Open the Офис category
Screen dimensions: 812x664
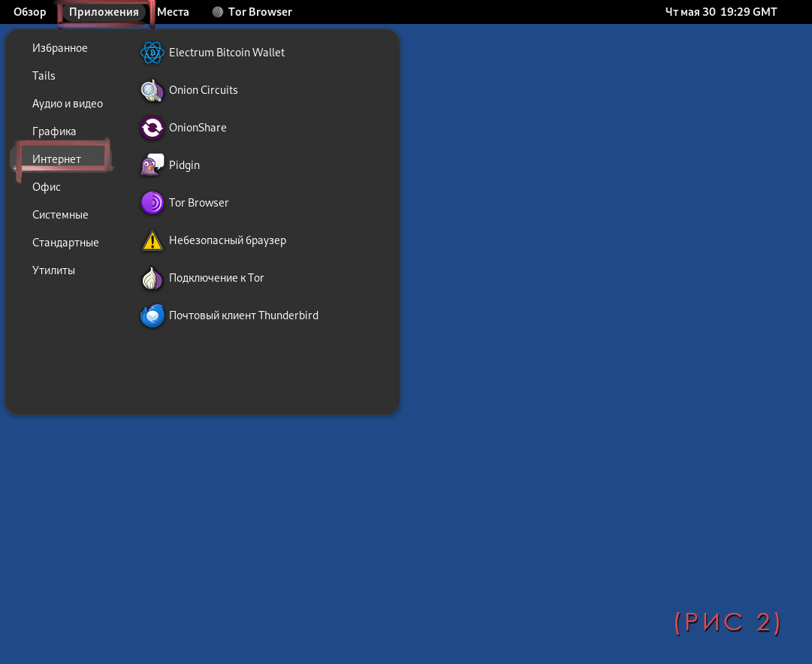coord(47,187)
